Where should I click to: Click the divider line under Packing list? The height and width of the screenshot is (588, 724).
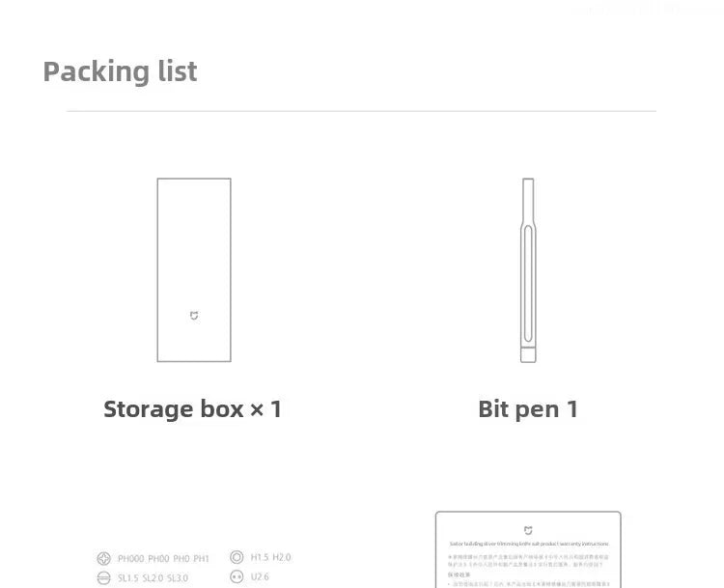tap(361, 111)
